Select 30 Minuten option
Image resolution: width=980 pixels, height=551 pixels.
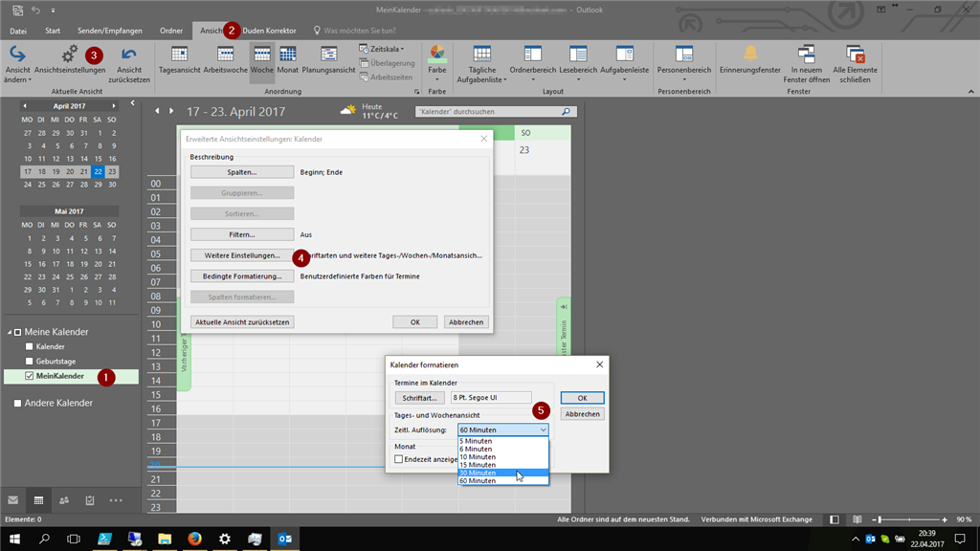503,473
